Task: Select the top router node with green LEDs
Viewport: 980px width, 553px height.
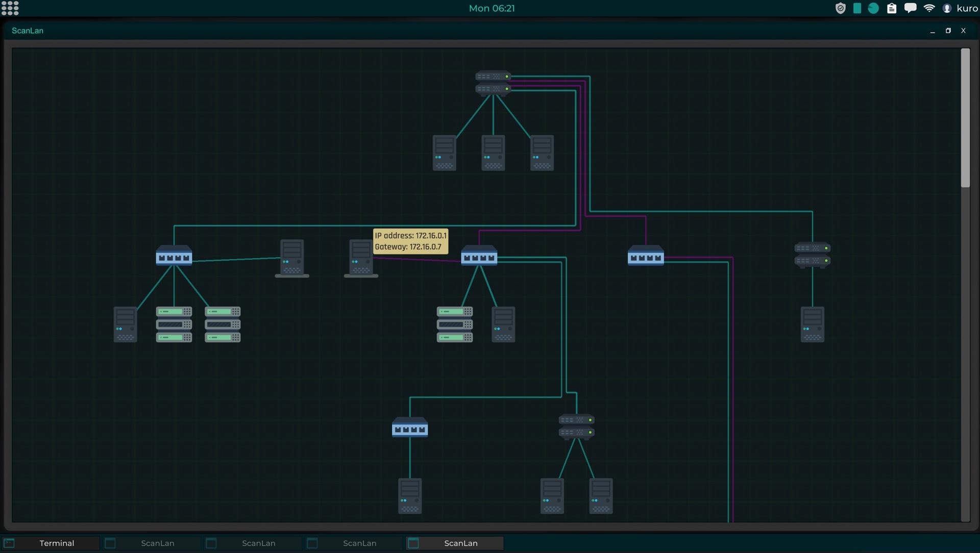Action: point(493,83)
